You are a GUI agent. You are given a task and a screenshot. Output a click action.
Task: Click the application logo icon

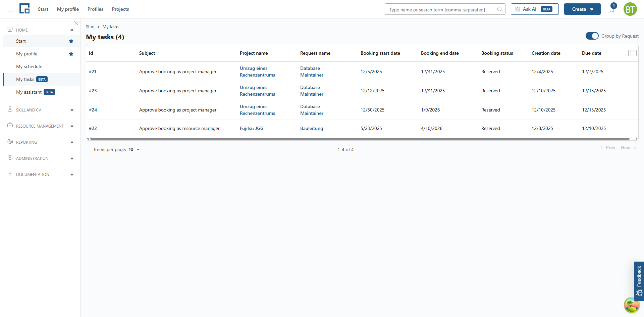click(24, 9)
